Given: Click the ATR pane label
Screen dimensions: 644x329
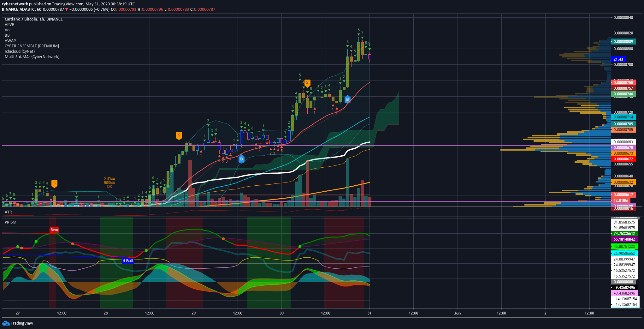Looking at the screenshot, I should pyautogui.click(x=8, y=212).
